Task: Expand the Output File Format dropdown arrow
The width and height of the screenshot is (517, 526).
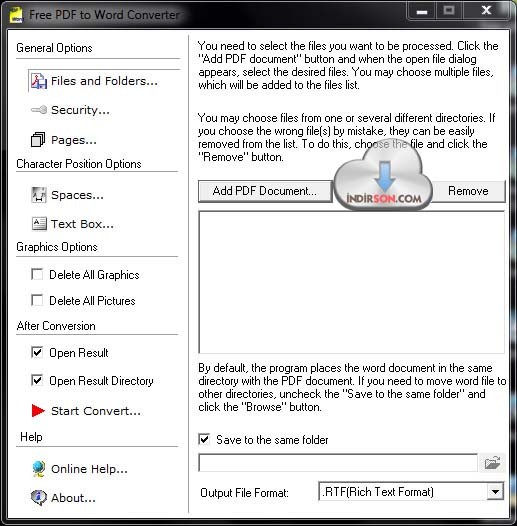Action: [495, 492]
